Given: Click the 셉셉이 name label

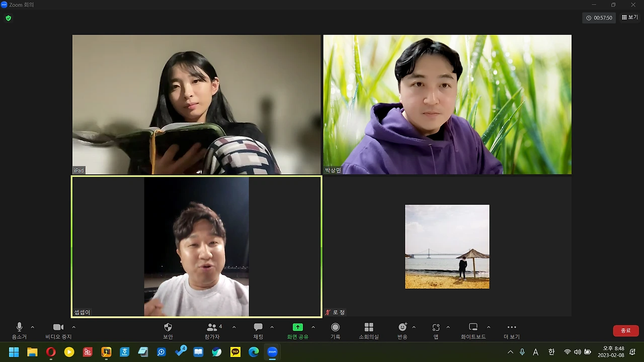Looking at the screenshot, I should (82, 312).
